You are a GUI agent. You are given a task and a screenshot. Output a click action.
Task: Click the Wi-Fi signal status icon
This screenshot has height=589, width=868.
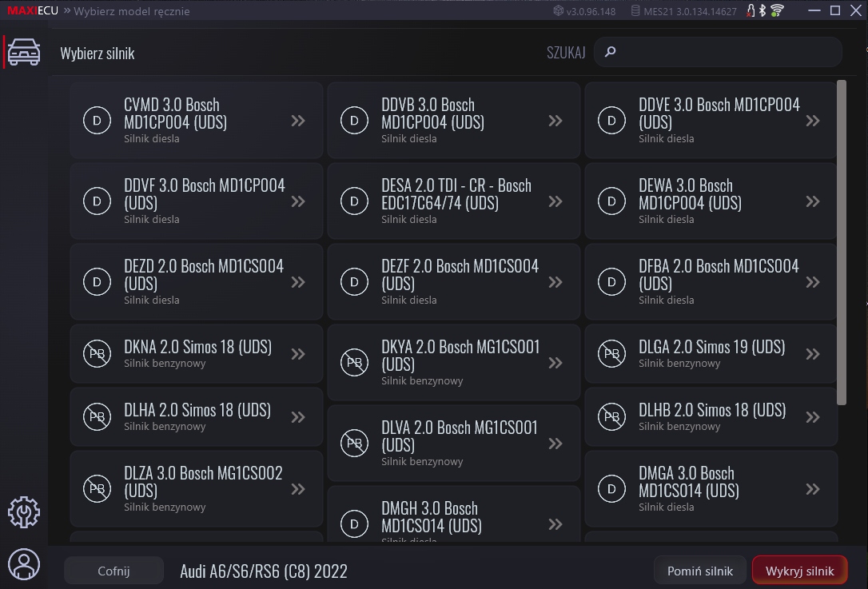777,11
